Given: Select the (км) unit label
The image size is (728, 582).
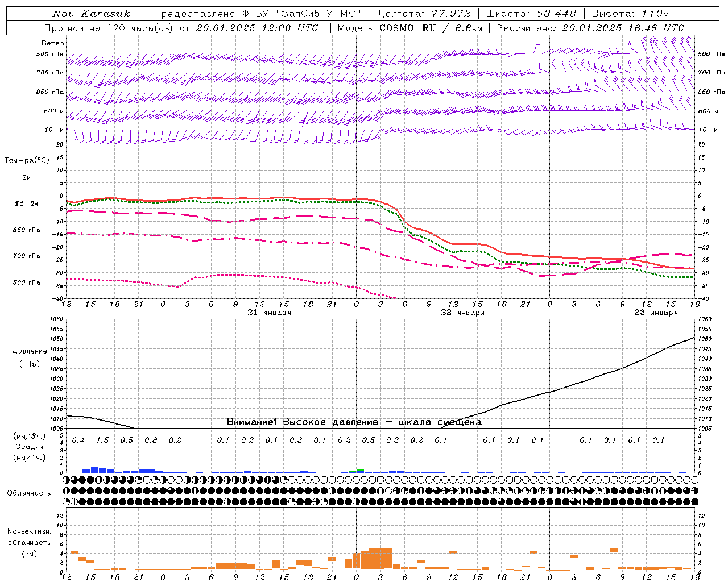Looking at the screenshot, I should tap(29, 554).
